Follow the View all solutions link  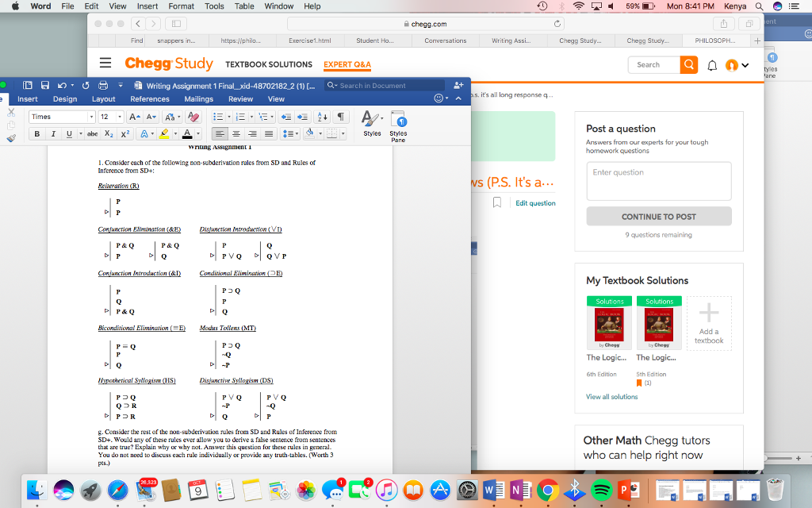tap(611, 397)
